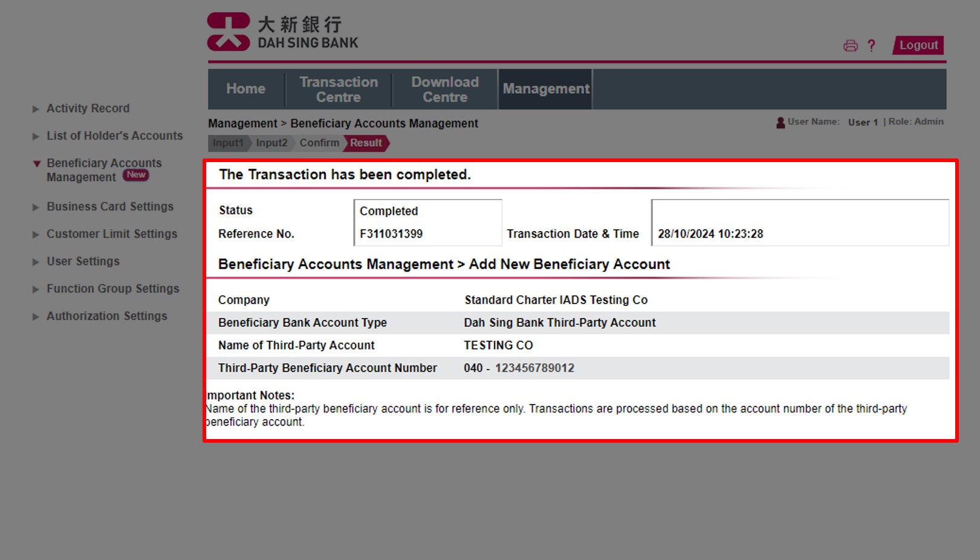Open Customer Limit Settings link

click(x=112, y=234)
